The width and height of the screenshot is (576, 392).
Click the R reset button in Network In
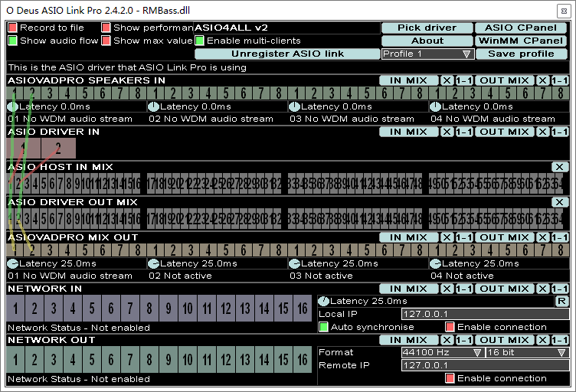point(561,302)
